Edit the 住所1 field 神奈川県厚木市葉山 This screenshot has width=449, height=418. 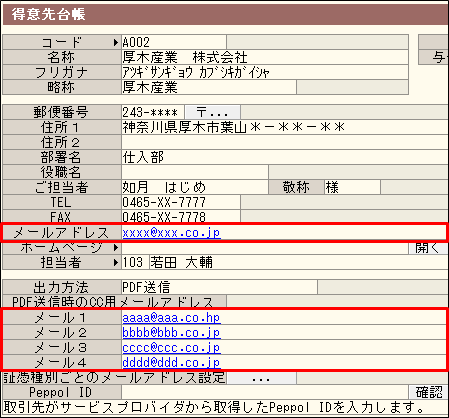[285, 127]
